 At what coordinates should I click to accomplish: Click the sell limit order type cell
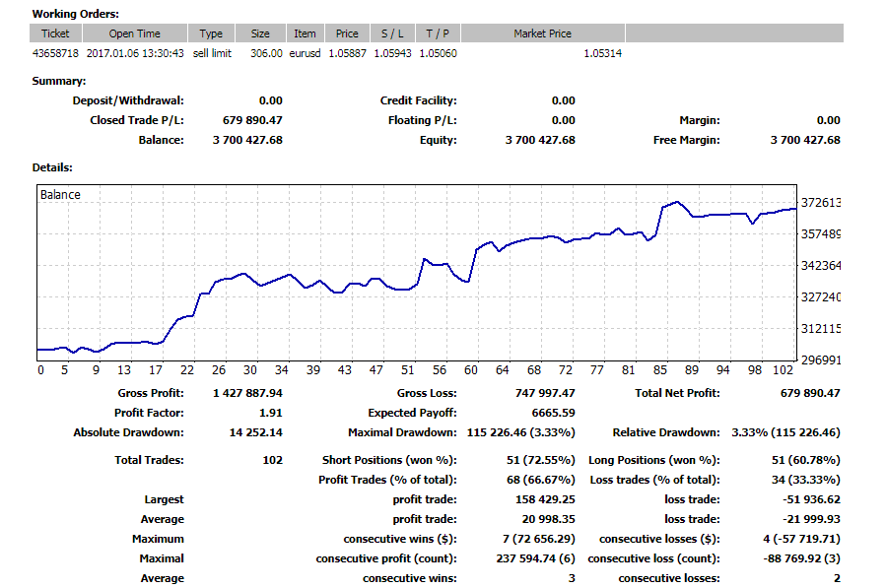tap(212, 53)
